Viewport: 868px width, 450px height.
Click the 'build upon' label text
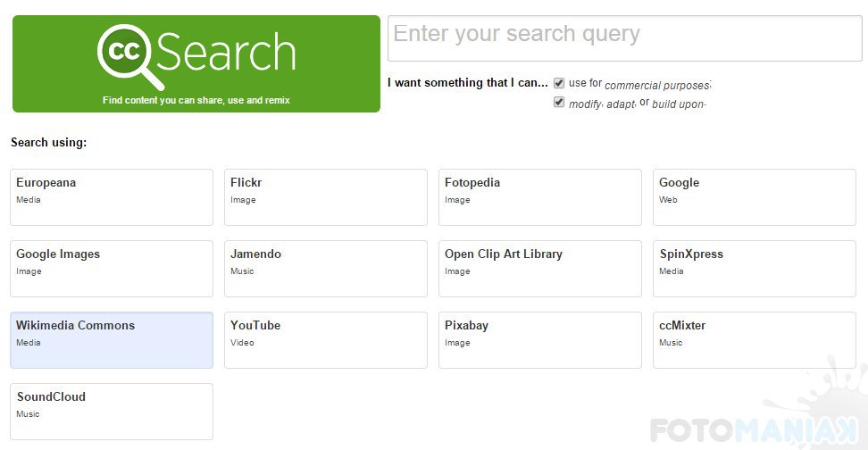(679, 104)
